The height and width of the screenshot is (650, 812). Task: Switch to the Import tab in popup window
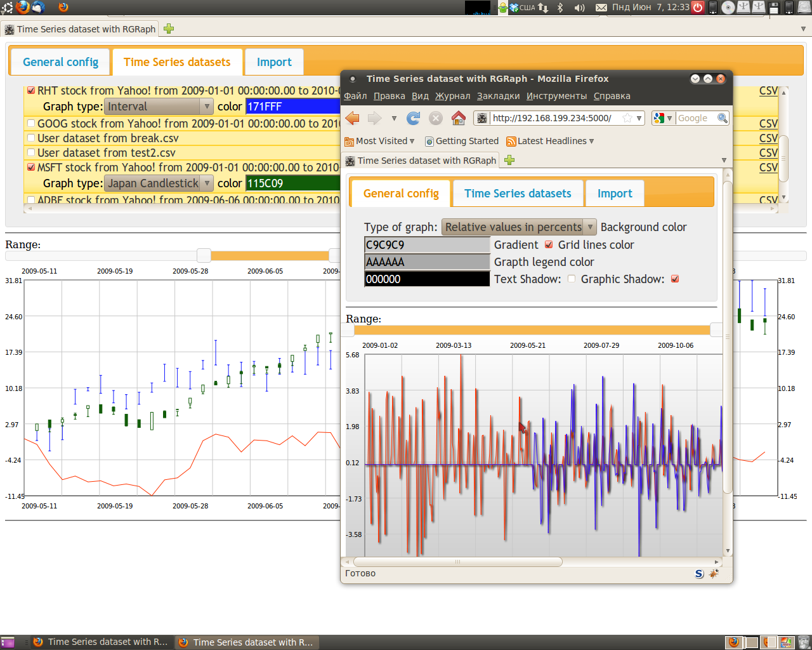(x=614, y=194)
